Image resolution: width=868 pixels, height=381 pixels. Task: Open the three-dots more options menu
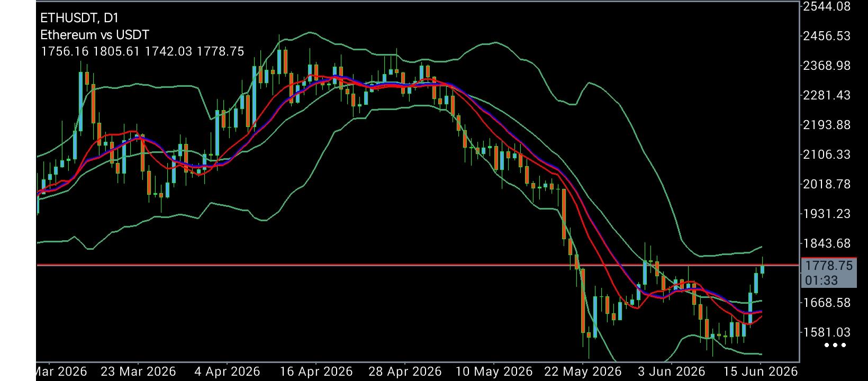(x=835, y=345)
